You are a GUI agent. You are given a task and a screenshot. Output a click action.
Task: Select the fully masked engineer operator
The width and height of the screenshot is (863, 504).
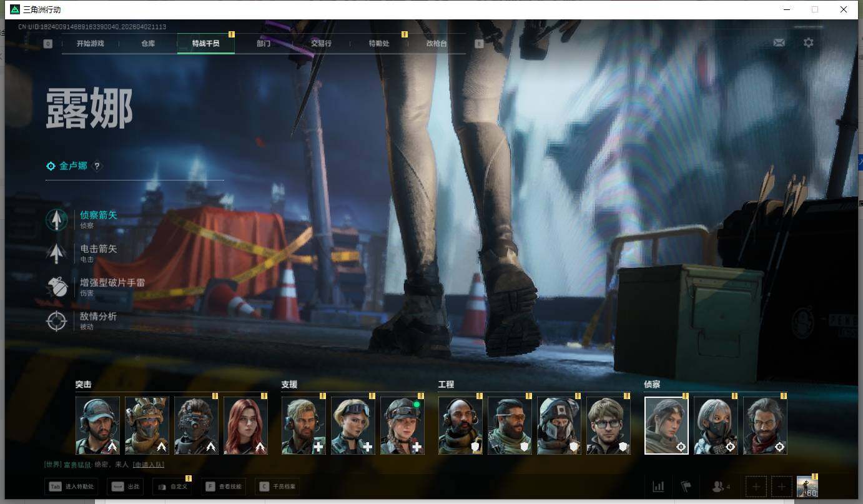pyautogui.click(x=559, y=425)
